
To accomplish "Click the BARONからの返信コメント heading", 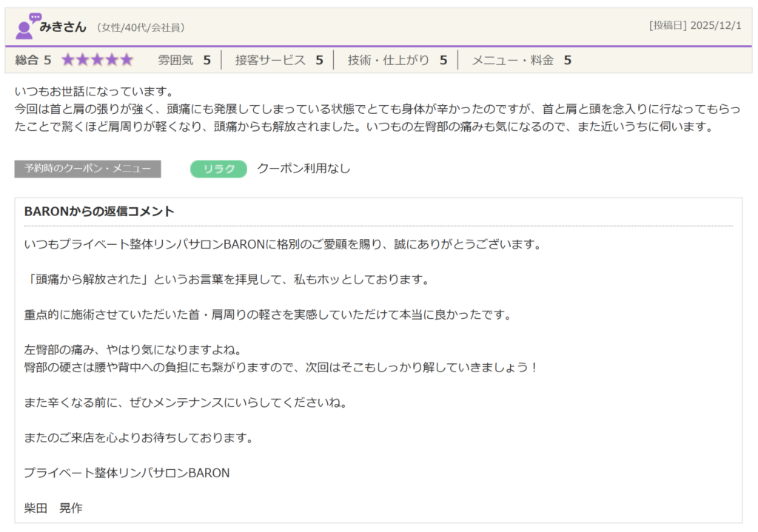I will coord(99,212).
